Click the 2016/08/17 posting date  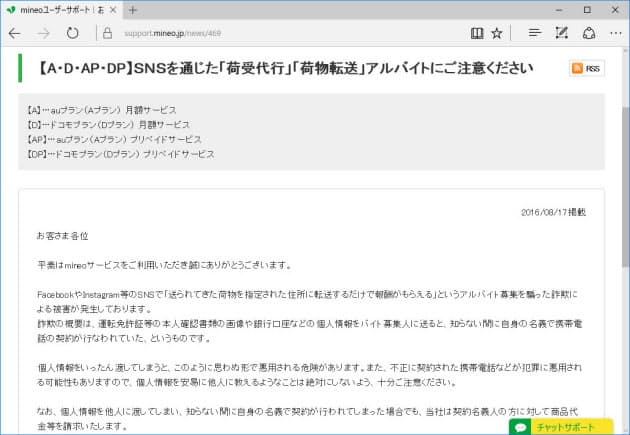tap(553, 212)
